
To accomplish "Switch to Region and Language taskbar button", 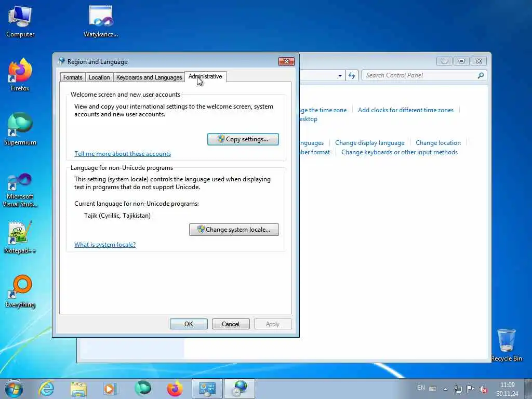I will pyautogui.click(x=240, y=389).
